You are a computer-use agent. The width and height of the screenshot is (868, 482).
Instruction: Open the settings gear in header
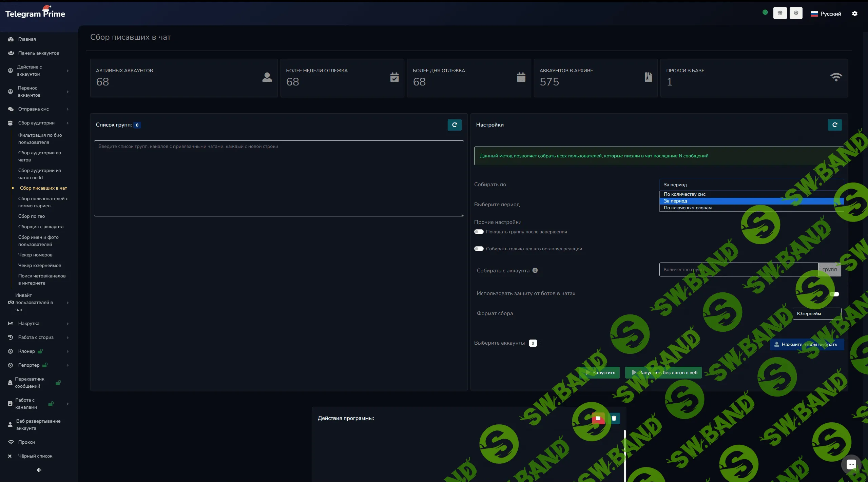(854, 14)
